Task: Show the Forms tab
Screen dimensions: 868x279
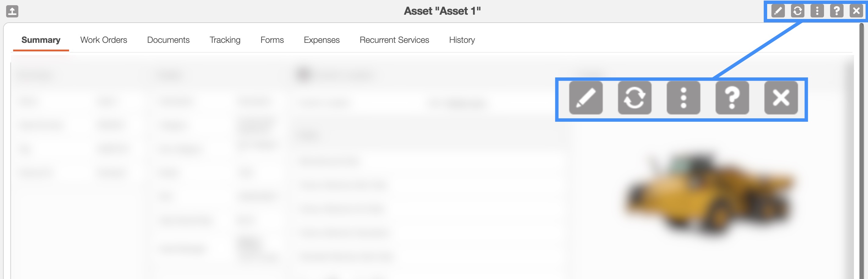Action: coord(272,40)
